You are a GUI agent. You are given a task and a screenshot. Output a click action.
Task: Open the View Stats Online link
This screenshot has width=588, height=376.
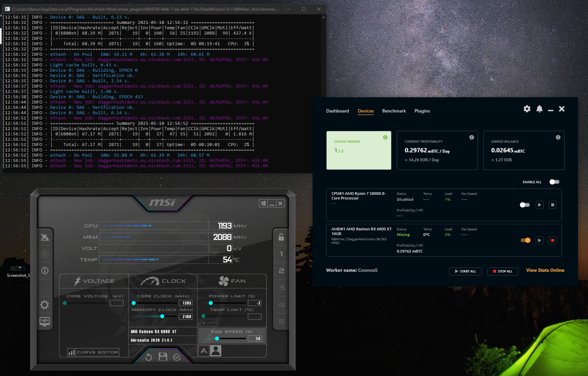(545, 270)
